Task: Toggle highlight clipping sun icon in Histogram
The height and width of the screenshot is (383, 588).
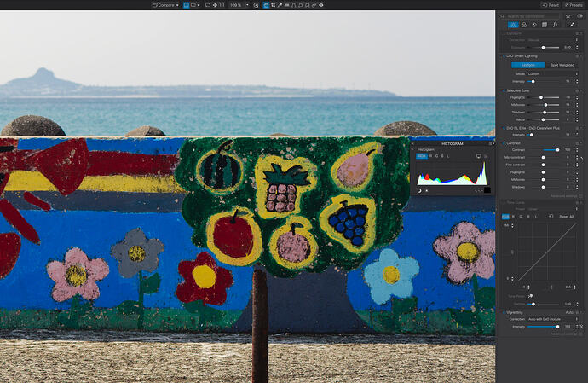Action: (427, 191)
